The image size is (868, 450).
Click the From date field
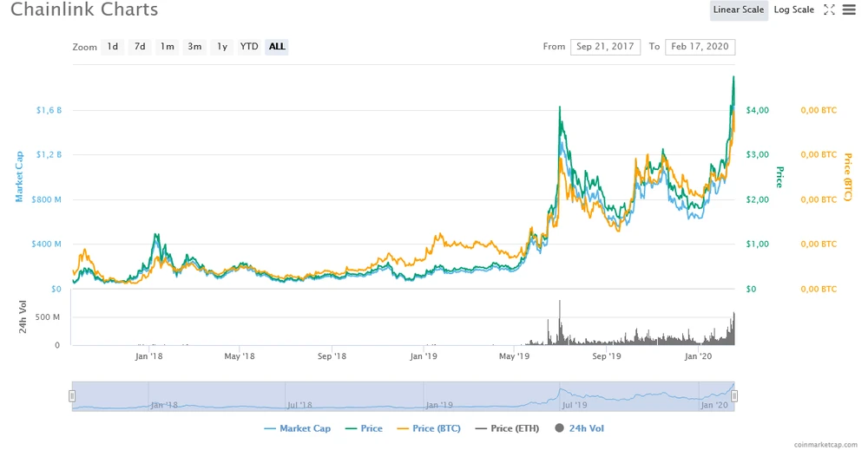[605, 47]
